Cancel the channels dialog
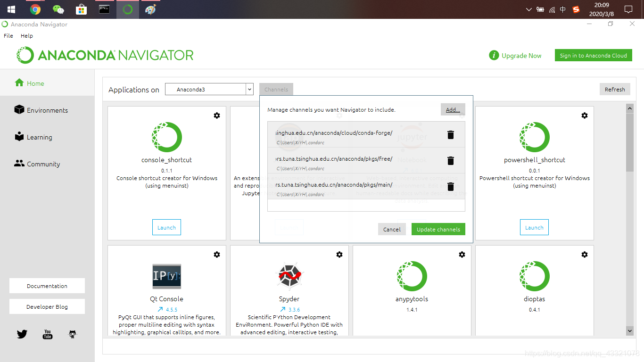 pyautogui.click(x=392, y=230)
